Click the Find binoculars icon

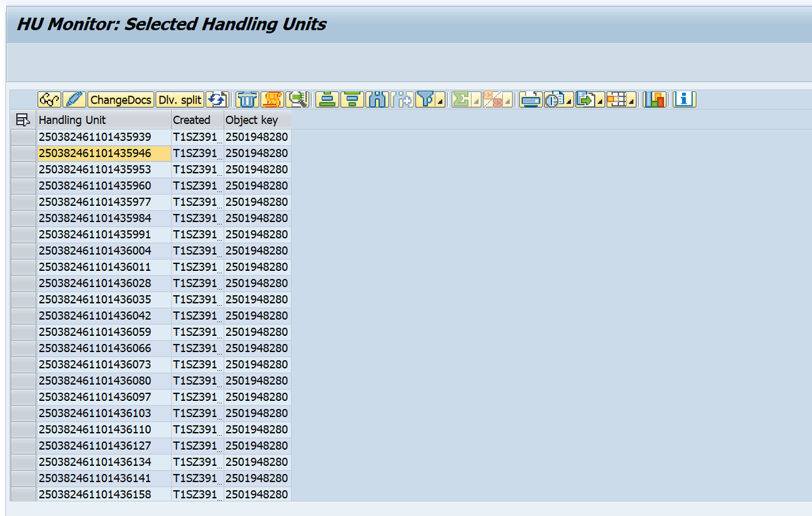[x=377, y=100]
